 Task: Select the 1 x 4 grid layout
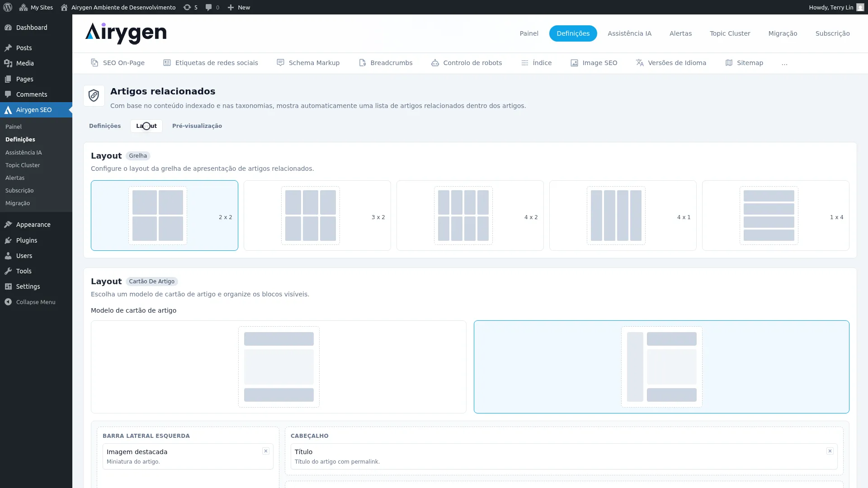coord(776,216)
